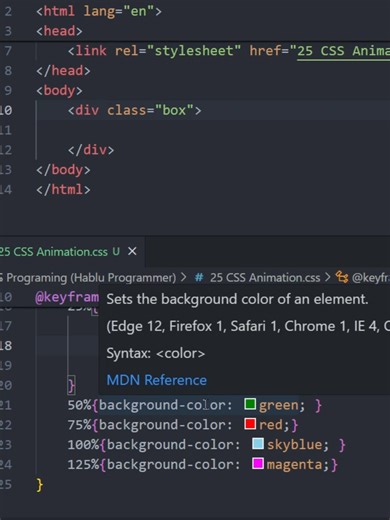
Task: Open the red color swatch
Action: click(250, 424)
